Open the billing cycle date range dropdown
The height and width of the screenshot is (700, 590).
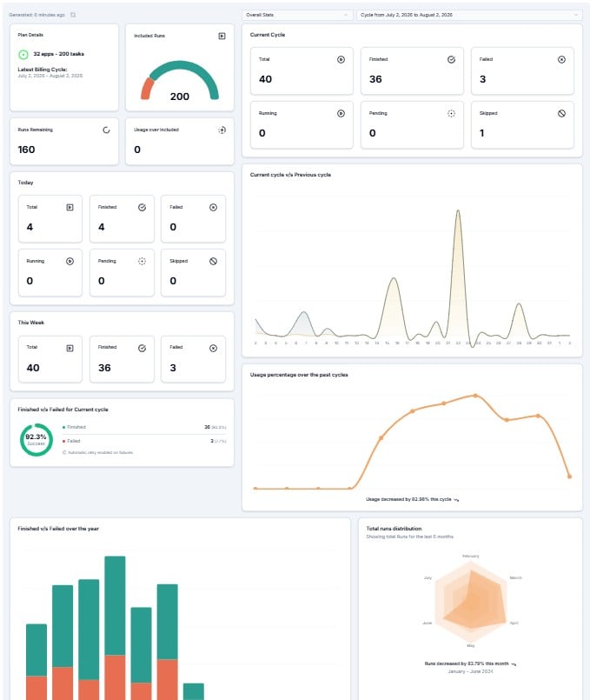[x=469, y=15]
